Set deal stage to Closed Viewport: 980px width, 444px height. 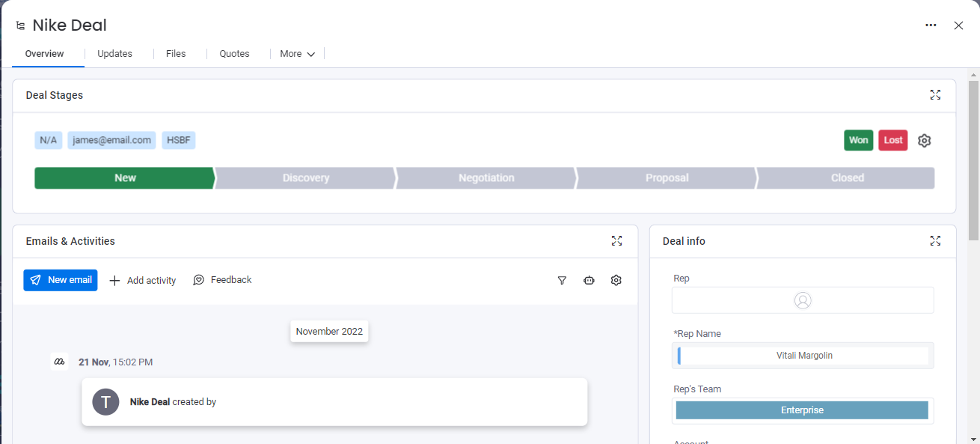point(846,178)
